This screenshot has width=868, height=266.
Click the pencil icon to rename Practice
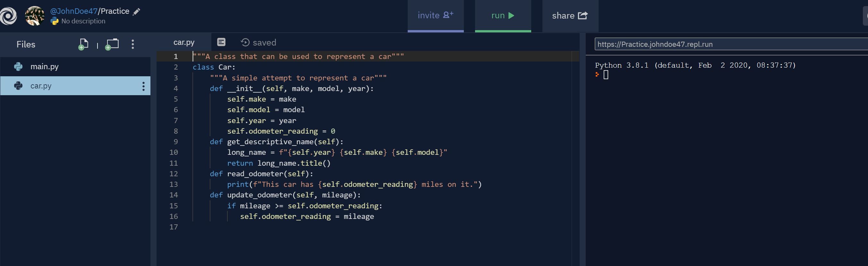pos(136,12)
